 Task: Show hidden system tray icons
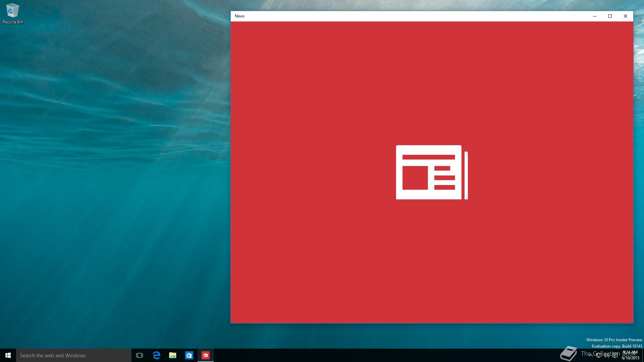(x=590, y=355)
